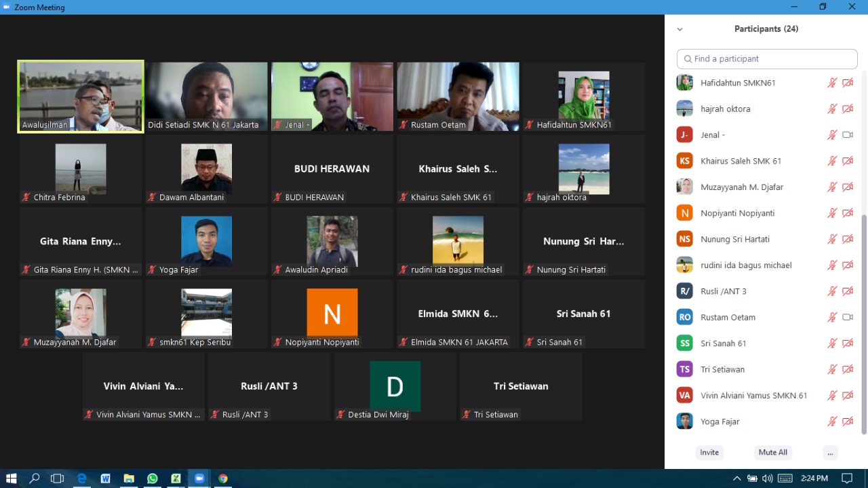Select Chitra Febrina's video tile
The image size is (868, 488).
pyautogui.click(x=81, y=169)
